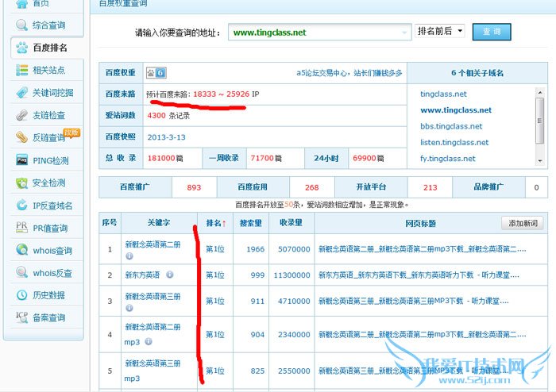This screenshot has height=392, width=556.
Task: Open the 新东方英语 keyword link
Action: (142, 275)
